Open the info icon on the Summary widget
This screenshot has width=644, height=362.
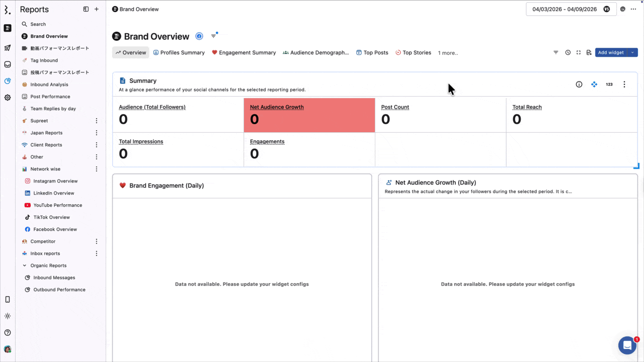point(579,84)
